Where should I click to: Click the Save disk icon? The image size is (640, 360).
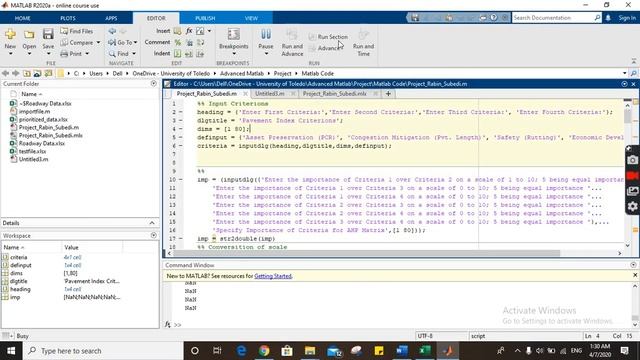click(x=48, y=34)
